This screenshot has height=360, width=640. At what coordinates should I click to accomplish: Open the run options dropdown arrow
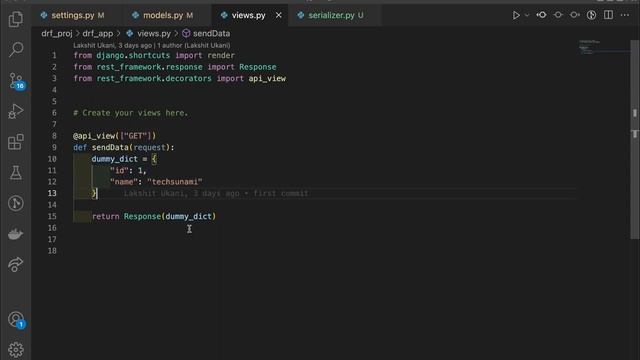(527, 15)
